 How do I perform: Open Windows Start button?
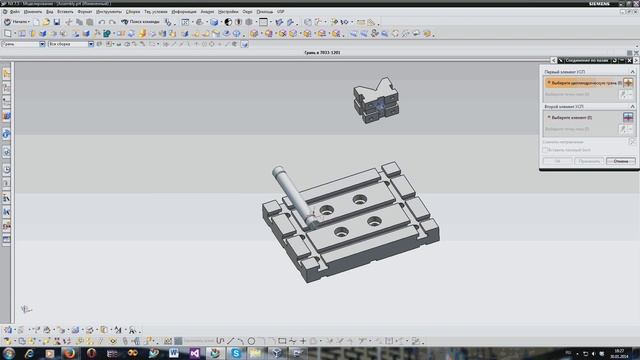tap(9, 353)
